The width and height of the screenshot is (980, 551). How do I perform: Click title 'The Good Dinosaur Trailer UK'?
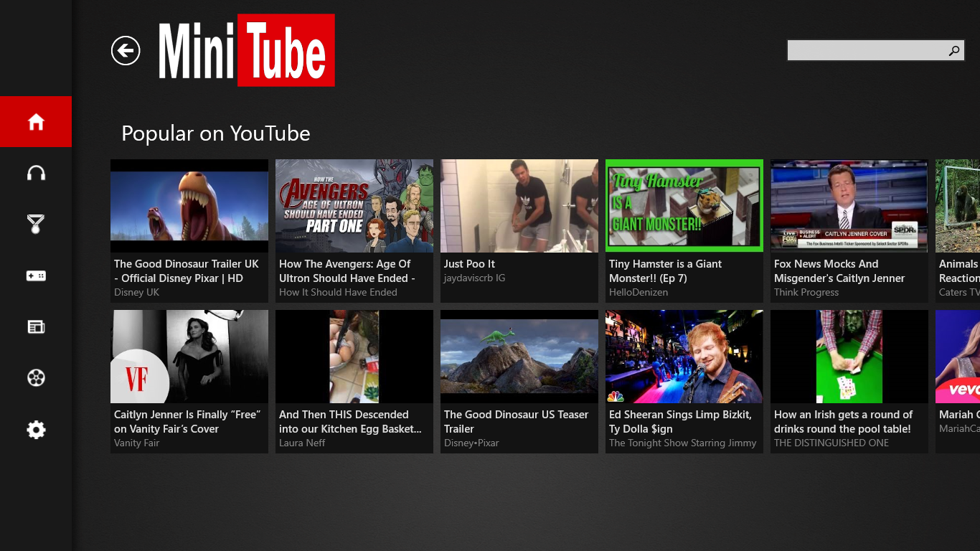(187, 271)
